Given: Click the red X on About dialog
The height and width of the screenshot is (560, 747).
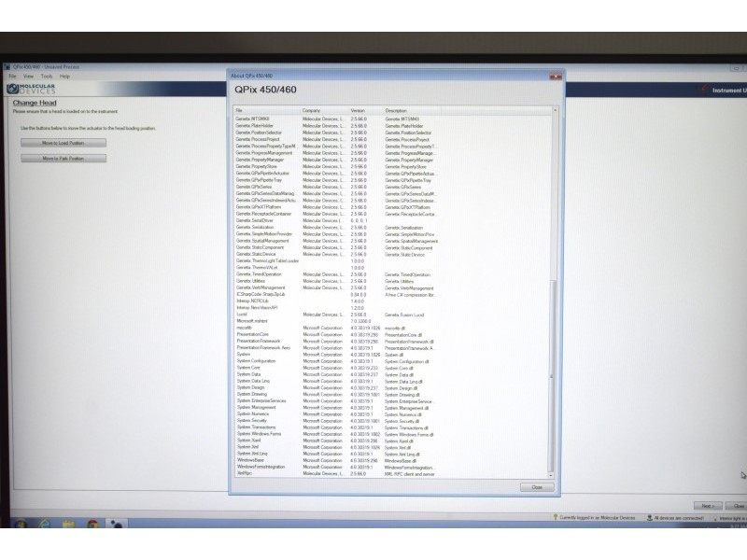Looking at the screenshot, I should click(x=555, y=77).
